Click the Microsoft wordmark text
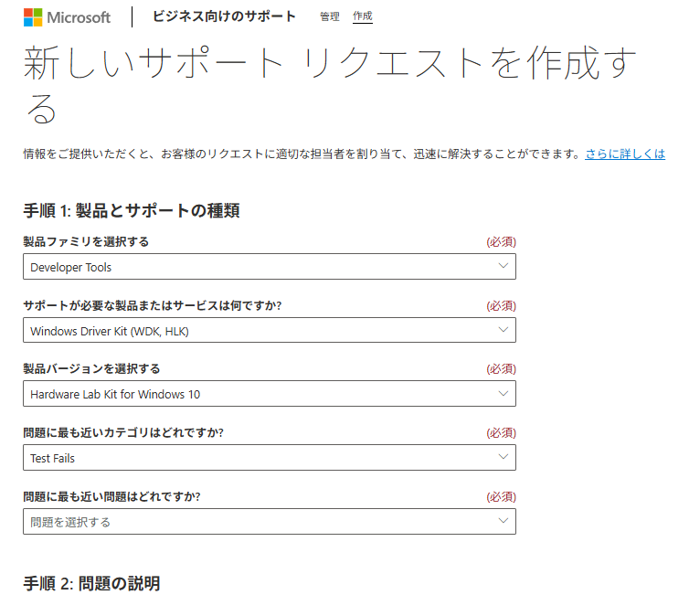This screenshot has width=689, height=616. [79, 17]
